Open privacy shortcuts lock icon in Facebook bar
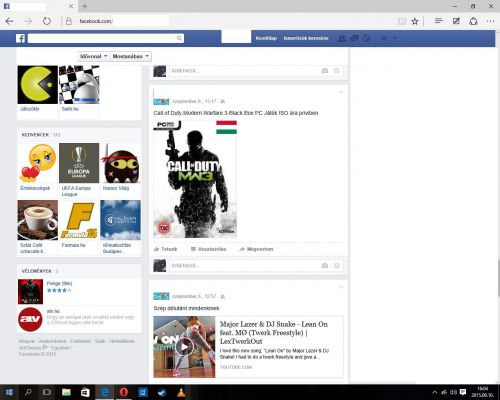The height and width of the screenshot is (400, 500). pyautogui.click(x=384, y=38)
